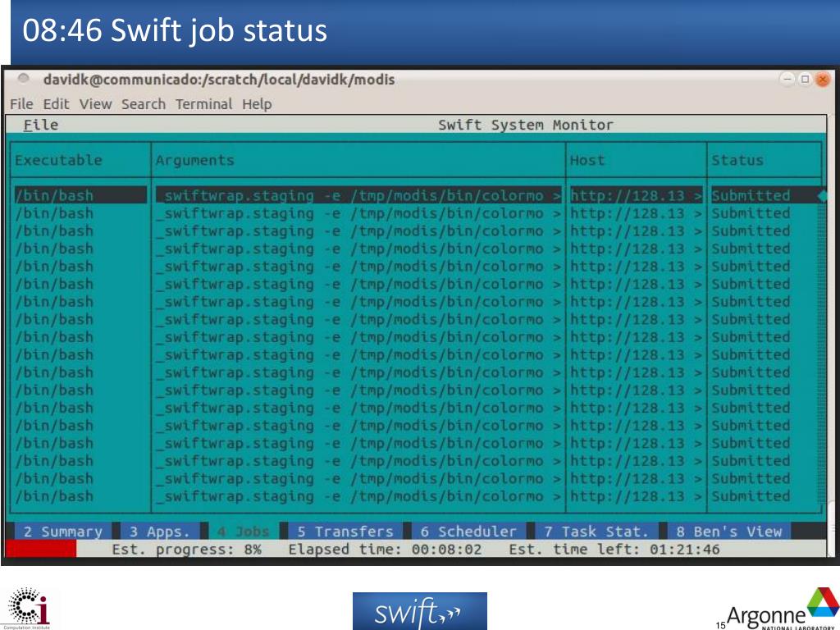Open the 7 Task Stat. tab
Image resolution: width=840 pixels, height=630 pixels.
[x=596, y=532]
